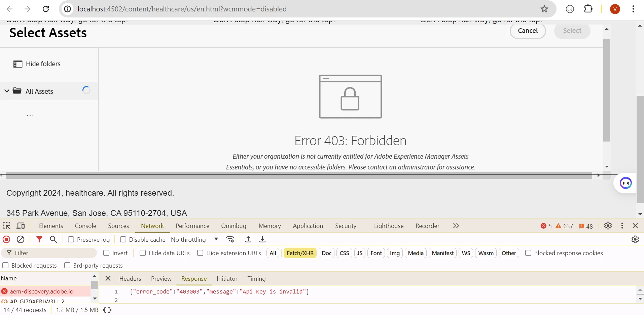Select the All request type filter

[x=273, y=253]
